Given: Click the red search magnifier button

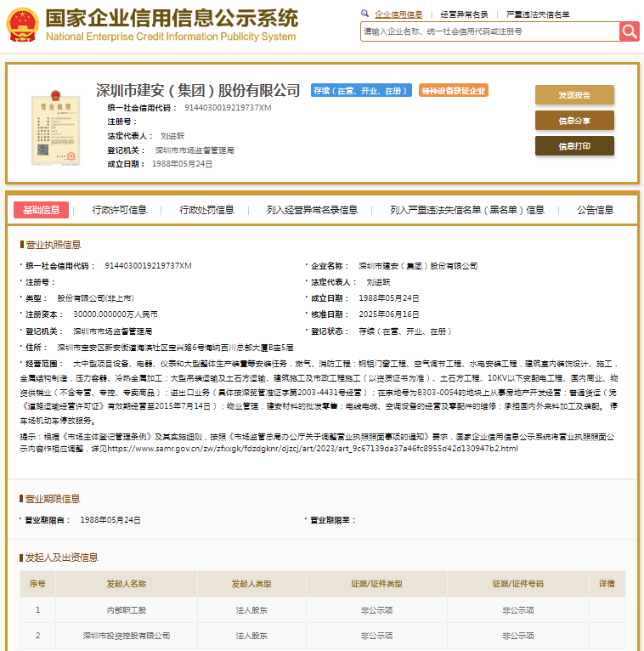Looking at the screenshot, I should click(629, 31).
